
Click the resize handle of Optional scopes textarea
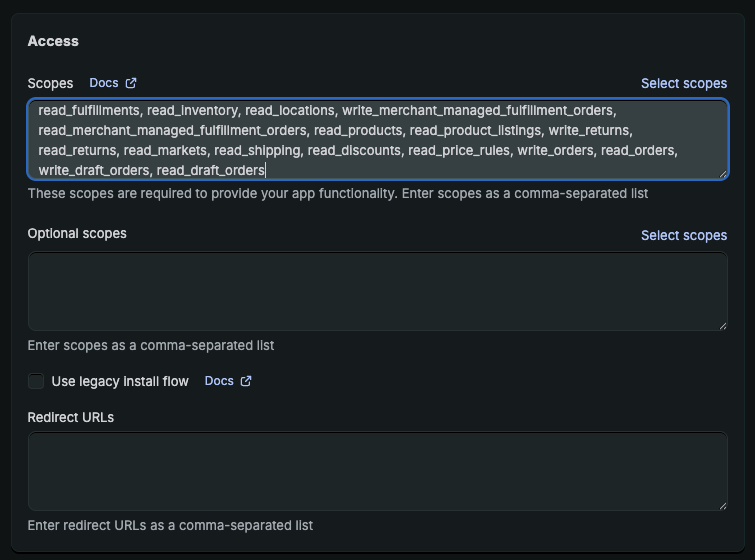[x=722, y=325]
